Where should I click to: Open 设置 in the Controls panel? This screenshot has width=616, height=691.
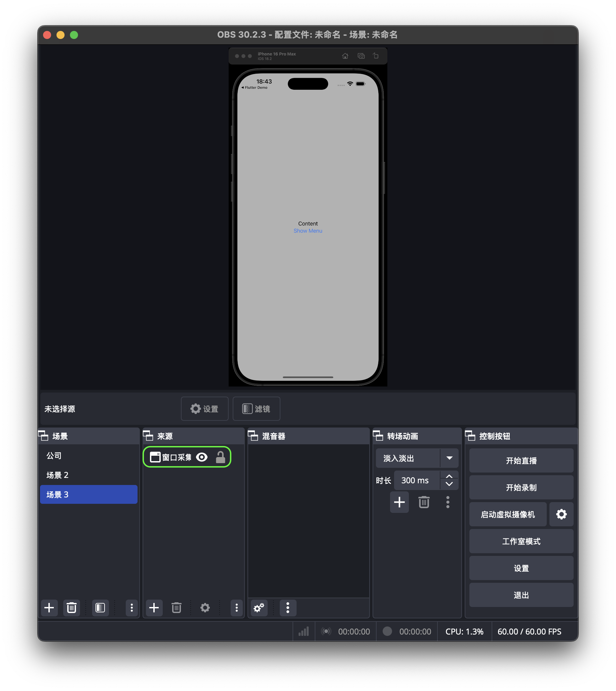(521, 568)
